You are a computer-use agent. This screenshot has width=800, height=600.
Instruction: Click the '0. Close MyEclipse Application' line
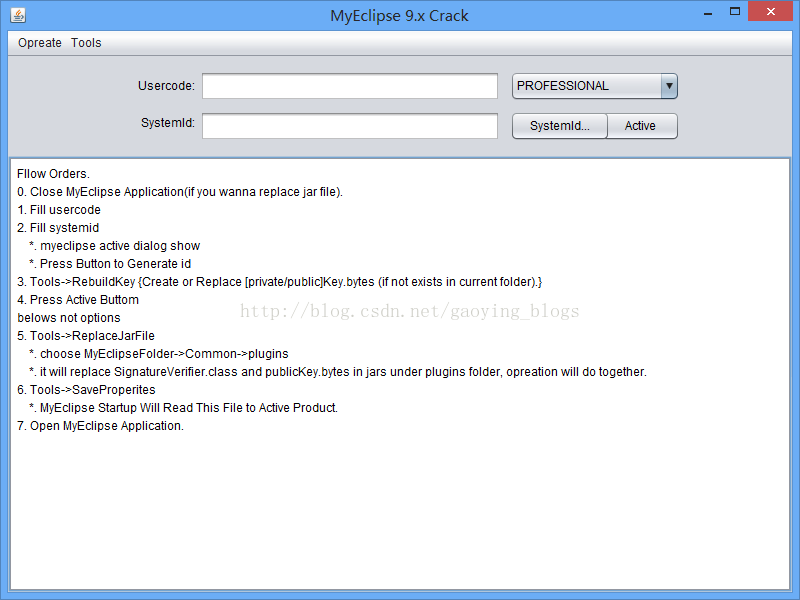180,192
